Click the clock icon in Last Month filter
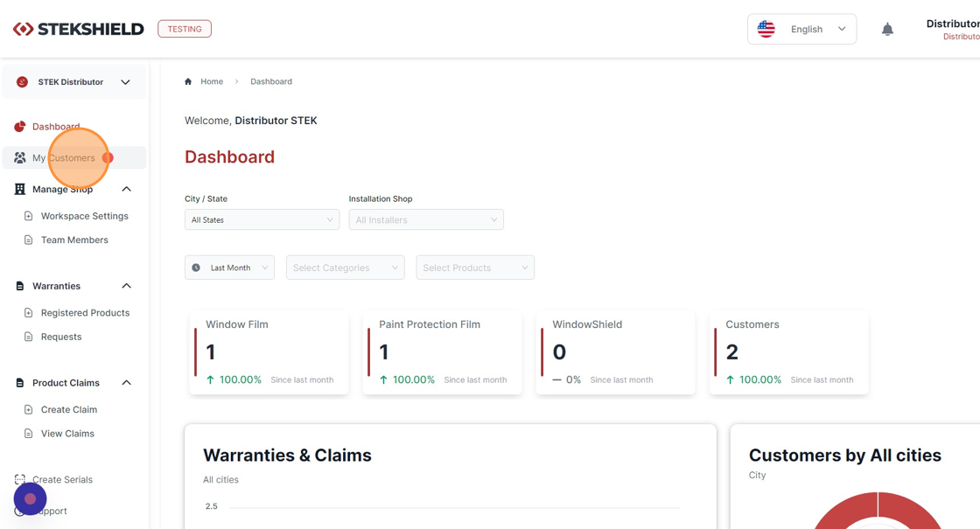Image resolution: width=980 pixels, height=529 pixels. click(x=196, y=268)
